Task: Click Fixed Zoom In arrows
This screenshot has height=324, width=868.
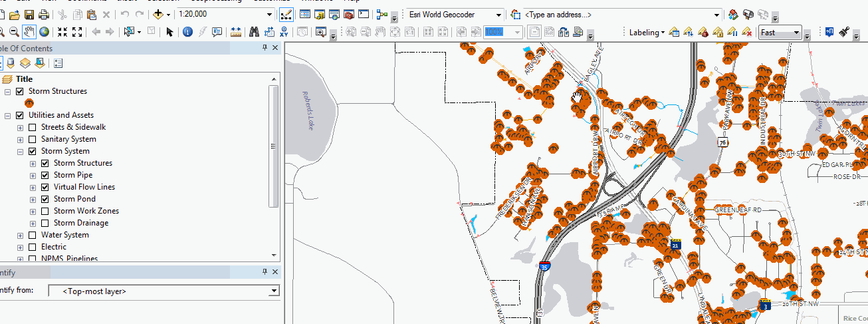Action: 62,31
